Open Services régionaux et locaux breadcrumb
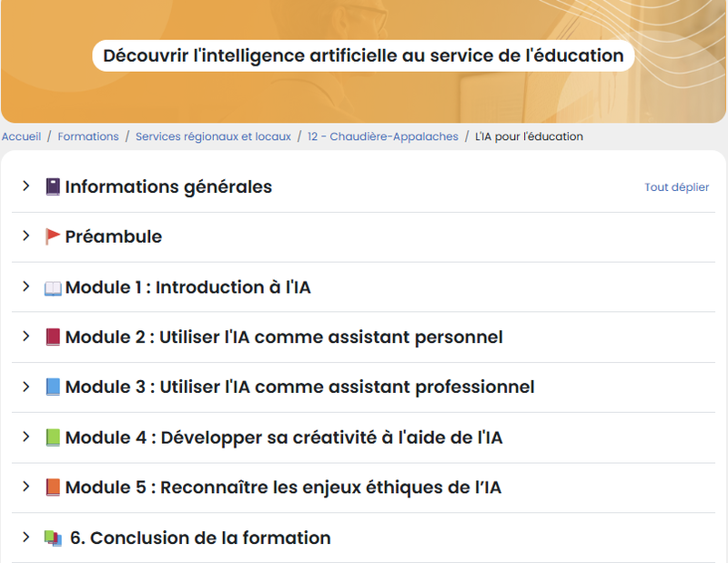 [213, 136]
